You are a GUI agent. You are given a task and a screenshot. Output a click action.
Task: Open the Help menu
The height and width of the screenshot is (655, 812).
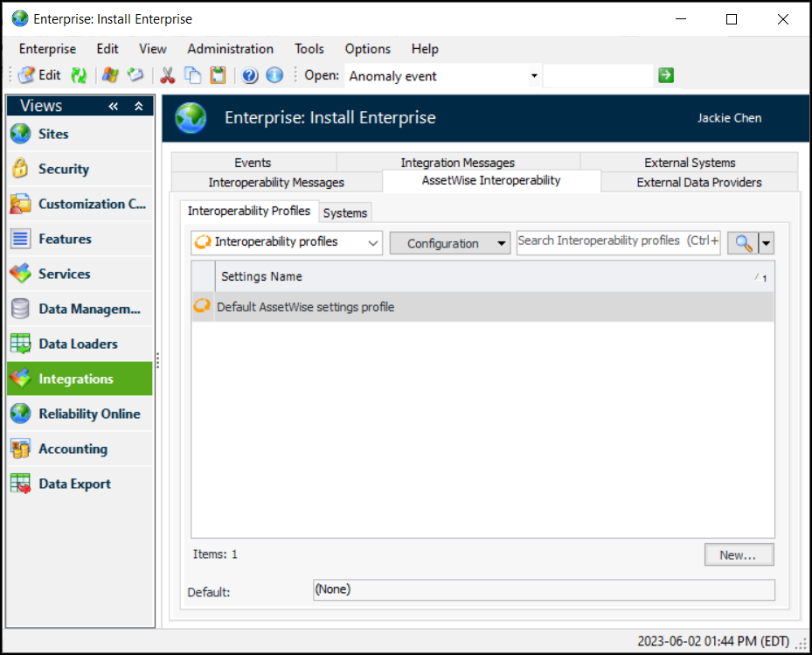tap(425, 49)
